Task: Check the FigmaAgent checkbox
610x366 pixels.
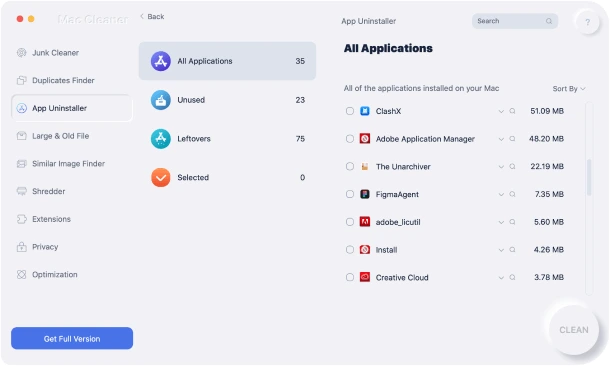Action: 350,194
